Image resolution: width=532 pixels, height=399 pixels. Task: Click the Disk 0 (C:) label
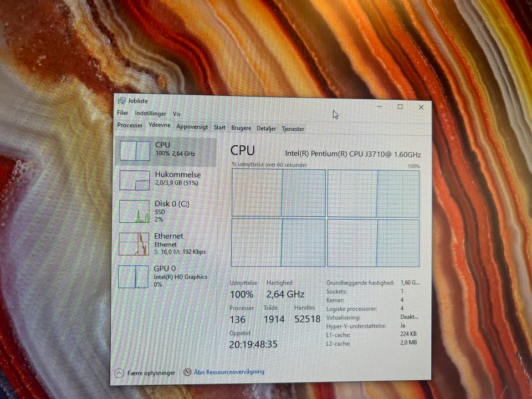[172, 203]
